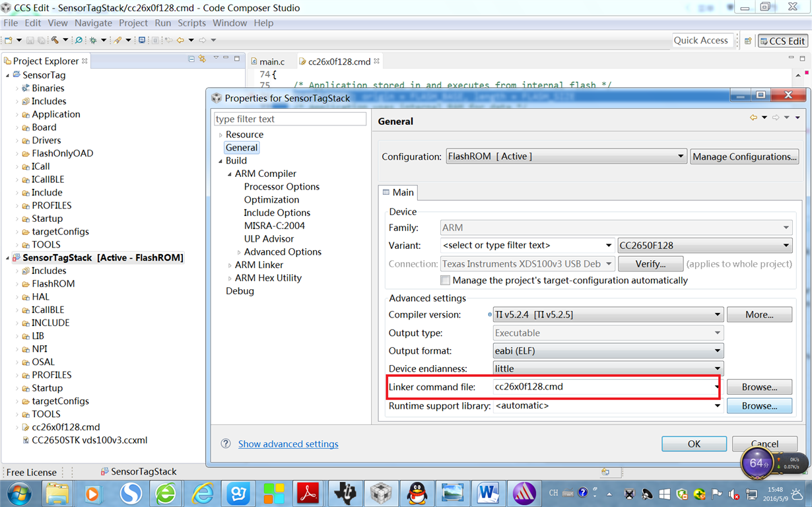Collapse the ARM Compiler node
812x507 pixels.
click(230, 174)
